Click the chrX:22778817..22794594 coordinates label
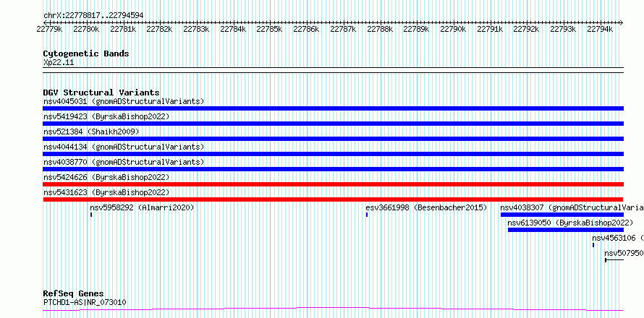This screenshot has width=644, height=318. click(x=93, y=15)
